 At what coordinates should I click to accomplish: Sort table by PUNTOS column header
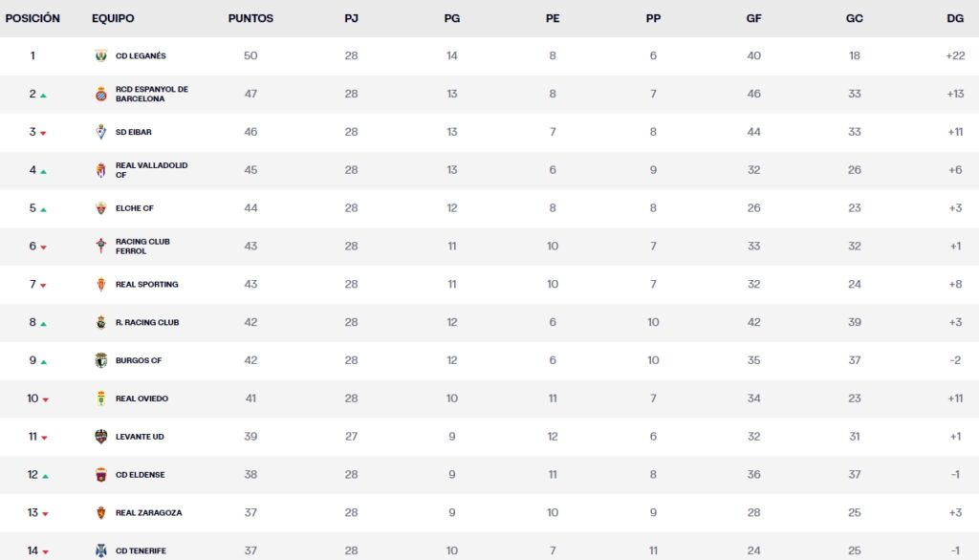coord(250,18)
